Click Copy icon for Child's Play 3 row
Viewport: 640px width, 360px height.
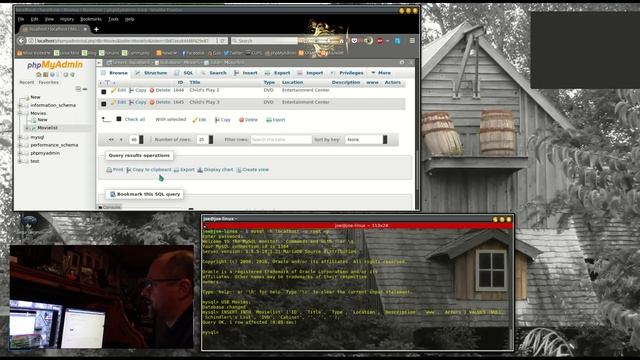[131, 102]
